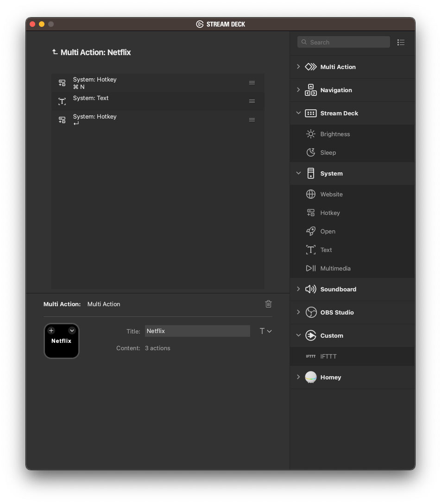The height and width of the screenshot is (504, 441).
Task: Expand the OBS Studio category
Action: point(298,312)
